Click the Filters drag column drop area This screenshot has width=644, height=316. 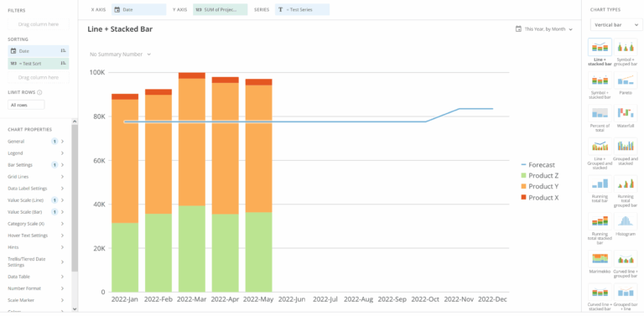[39, 24]
